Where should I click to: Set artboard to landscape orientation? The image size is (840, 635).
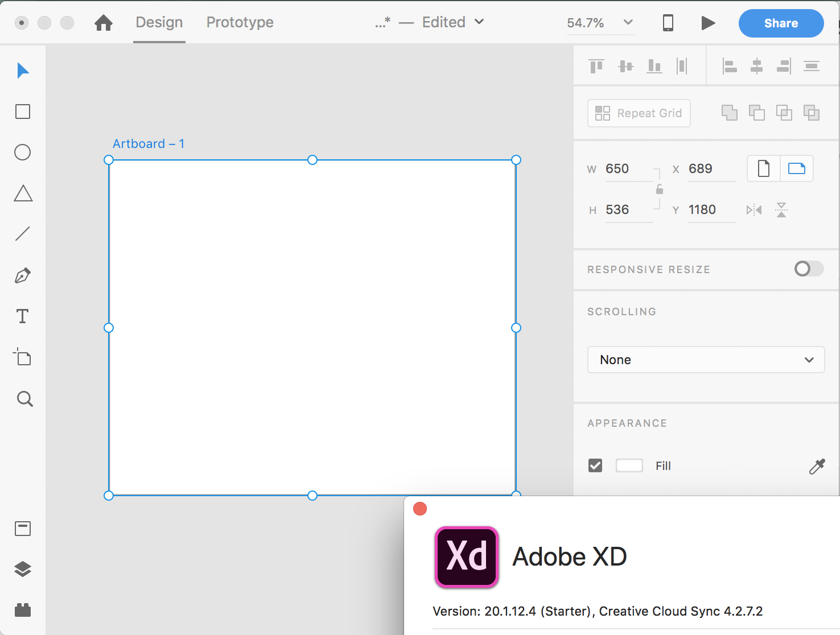tap(797, 168)
